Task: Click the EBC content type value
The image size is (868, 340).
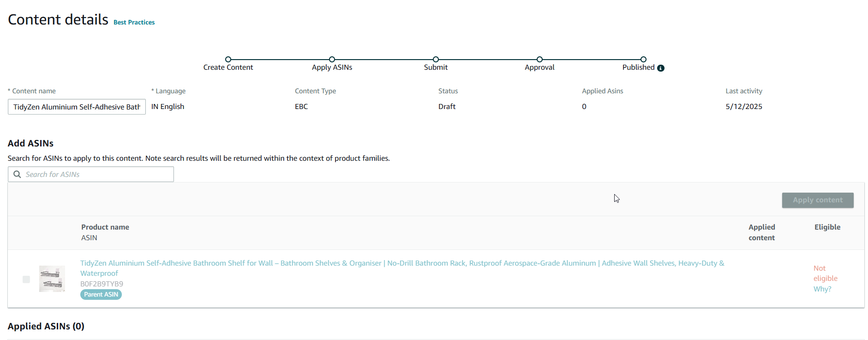Action: point(301,106)
